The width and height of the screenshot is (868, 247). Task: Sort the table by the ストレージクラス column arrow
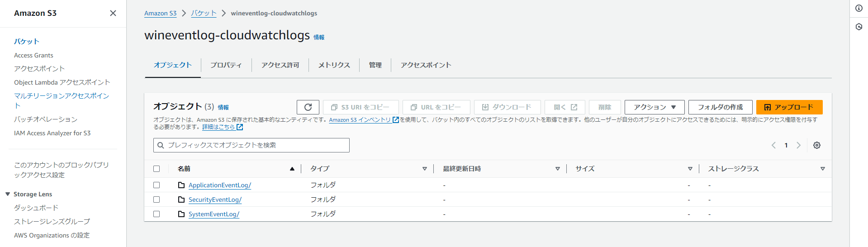823,169
